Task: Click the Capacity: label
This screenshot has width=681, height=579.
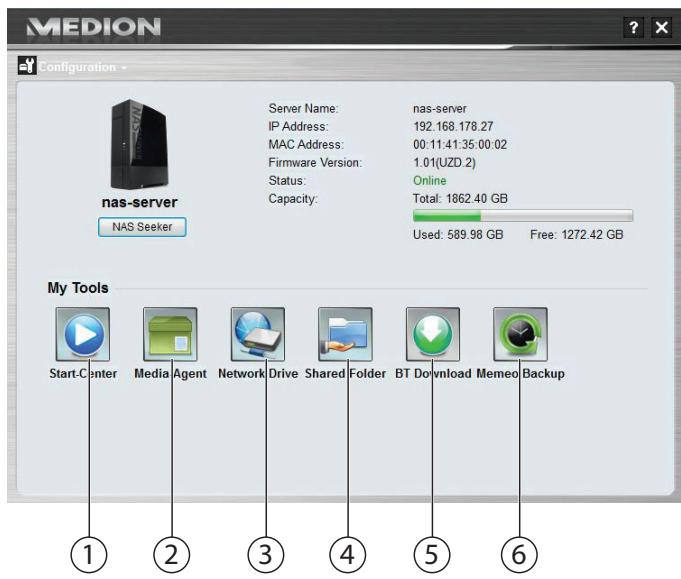Action: click(x=293, y=199)
